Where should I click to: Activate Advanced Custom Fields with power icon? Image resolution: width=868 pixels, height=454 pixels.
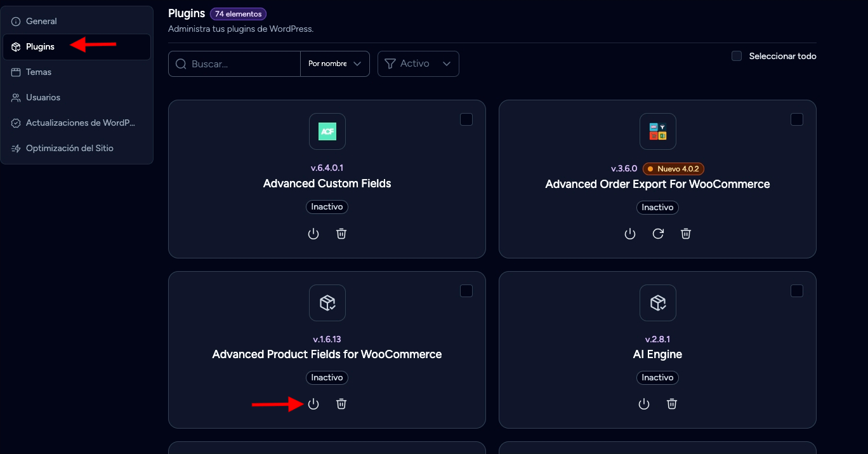313,234
